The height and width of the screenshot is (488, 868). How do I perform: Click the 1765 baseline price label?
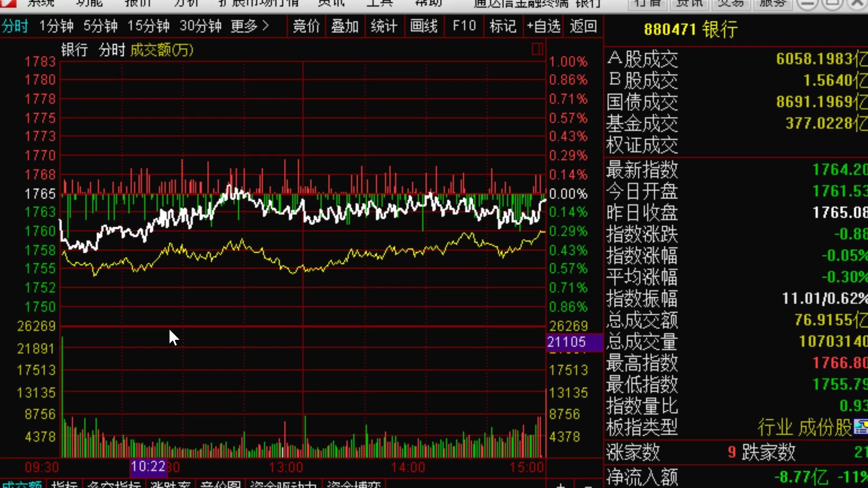tap(40, 194)
